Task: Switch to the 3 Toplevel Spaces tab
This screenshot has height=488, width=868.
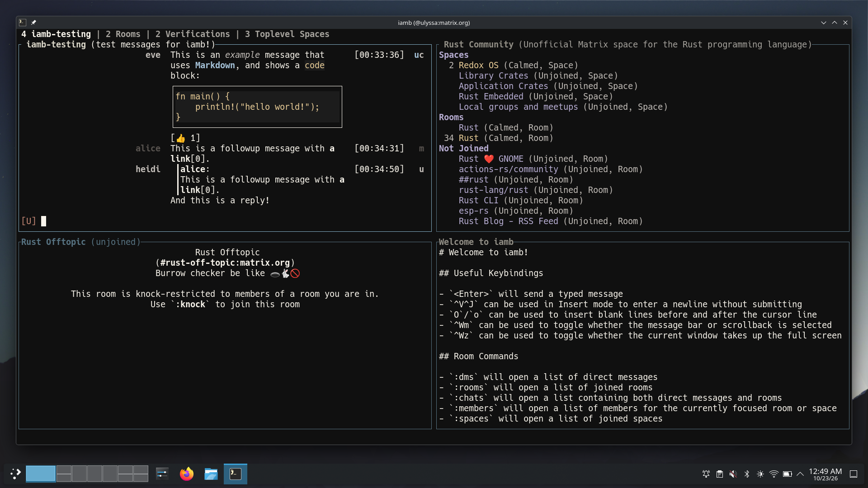Action: [x=287, y=34]
